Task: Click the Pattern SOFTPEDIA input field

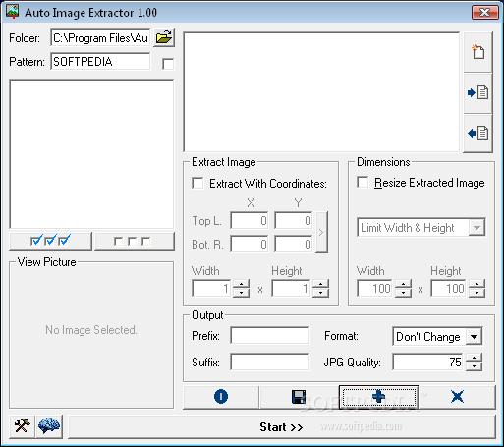Action: click(x=100, y=62)
